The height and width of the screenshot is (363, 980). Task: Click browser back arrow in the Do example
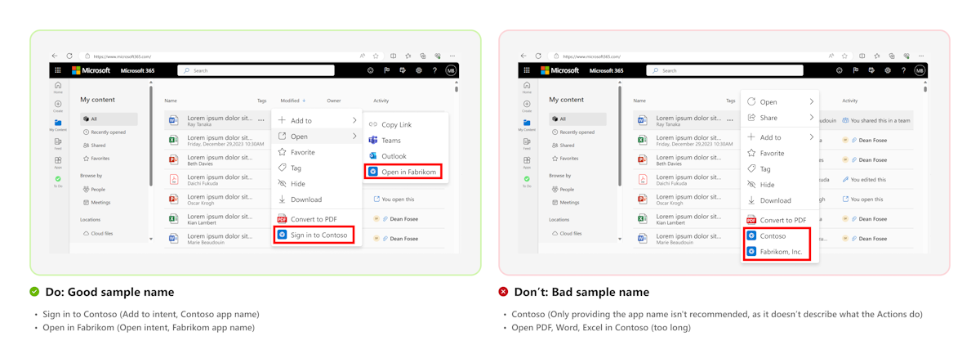(55, 56)
